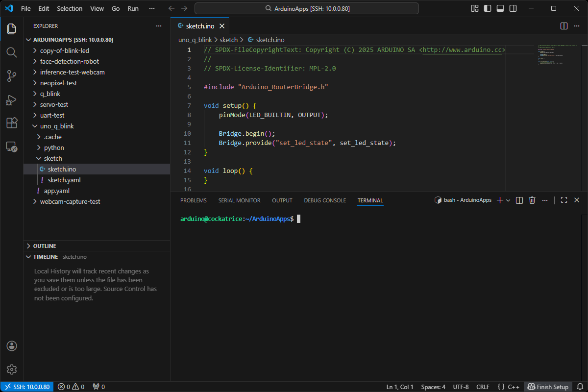Viewport: 588px width, 392px height.
Task: Open the new terminal launch profile dropdown
Action: [x=508, y=200]
